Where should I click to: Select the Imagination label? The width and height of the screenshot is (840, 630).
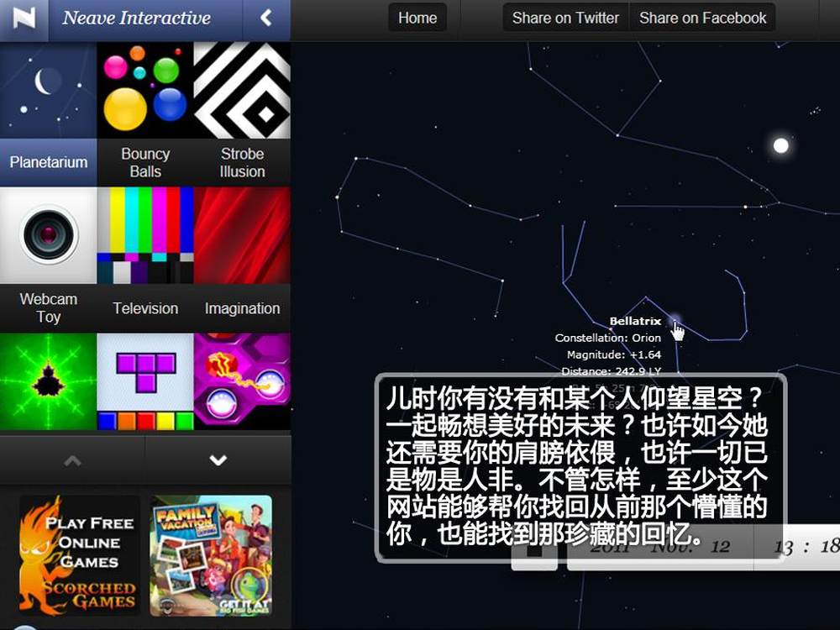click(x=242, y=308)
